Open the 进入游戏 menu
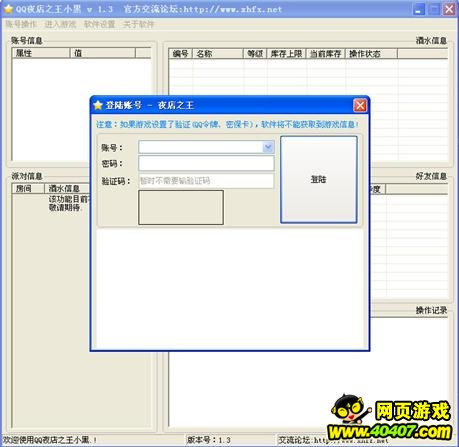 pos(60,24)
